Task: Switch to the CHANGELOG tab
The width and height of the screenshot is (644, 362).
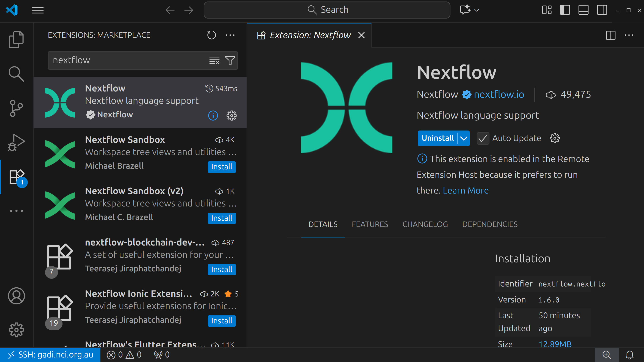Action: tap(425, 224)
